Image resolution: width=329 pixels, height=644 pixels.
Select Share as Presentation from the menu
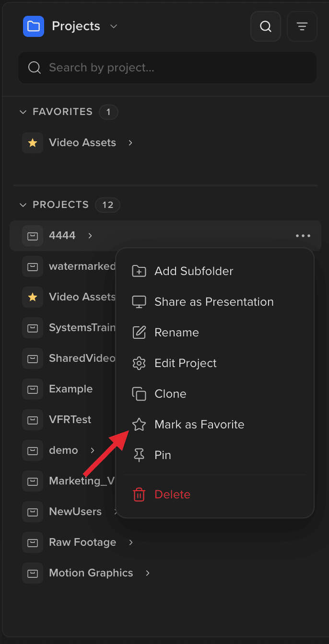point(215,302)
